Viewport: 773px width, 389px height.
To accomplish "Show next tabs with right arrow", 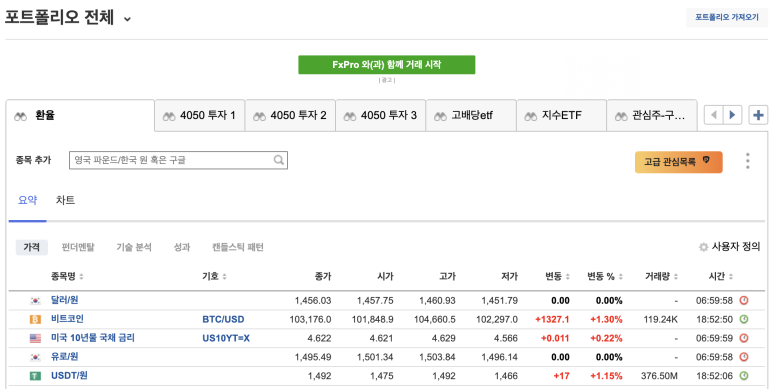I will [x=732, y=115].
